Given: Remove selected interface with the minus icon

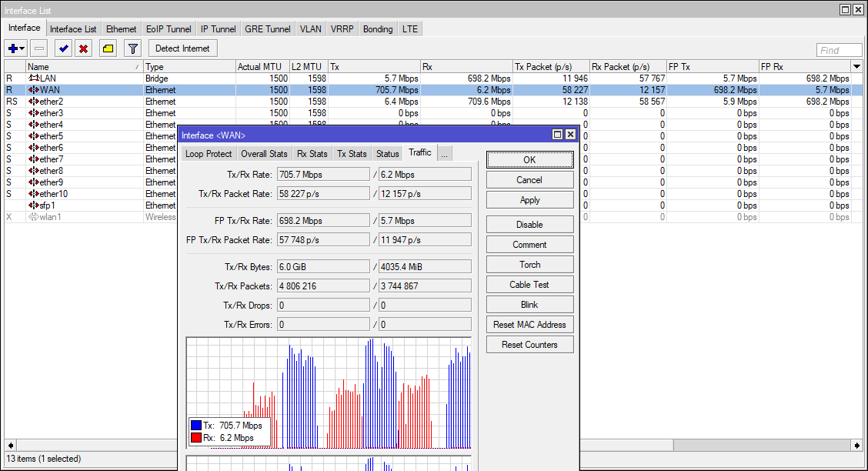Looking at the screenshot, I should 38,48.
